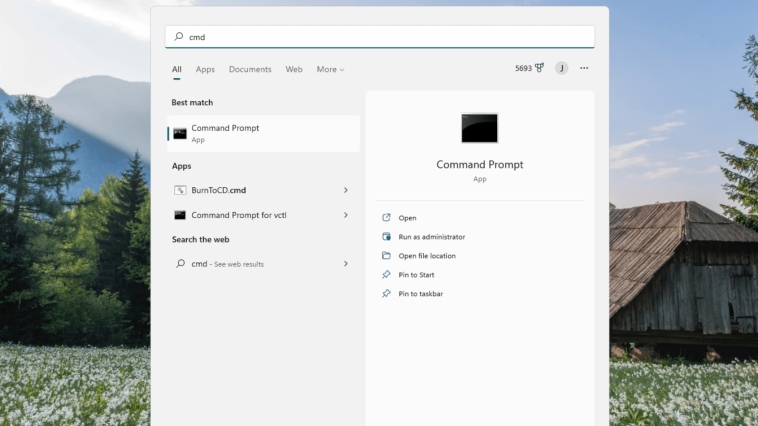
Task: Click the Search the web heading
Action: (x=201, y=239)
